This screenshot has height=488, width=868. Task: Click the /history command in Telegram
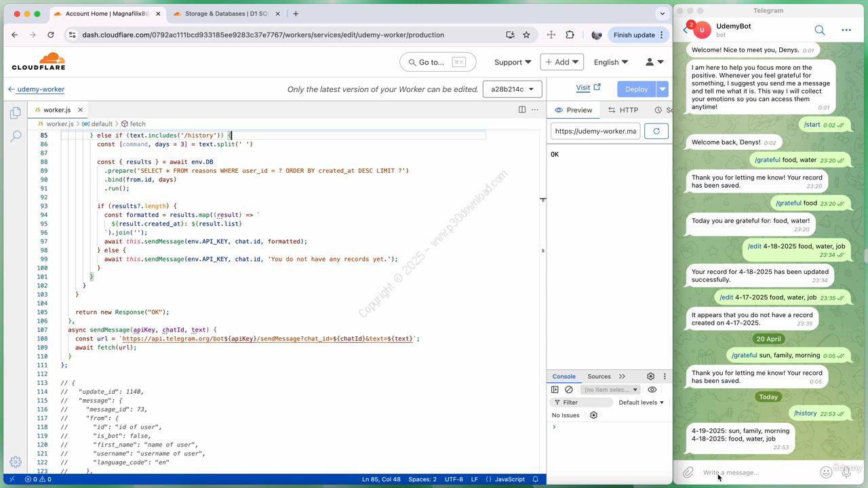click(x=805, y=413)
